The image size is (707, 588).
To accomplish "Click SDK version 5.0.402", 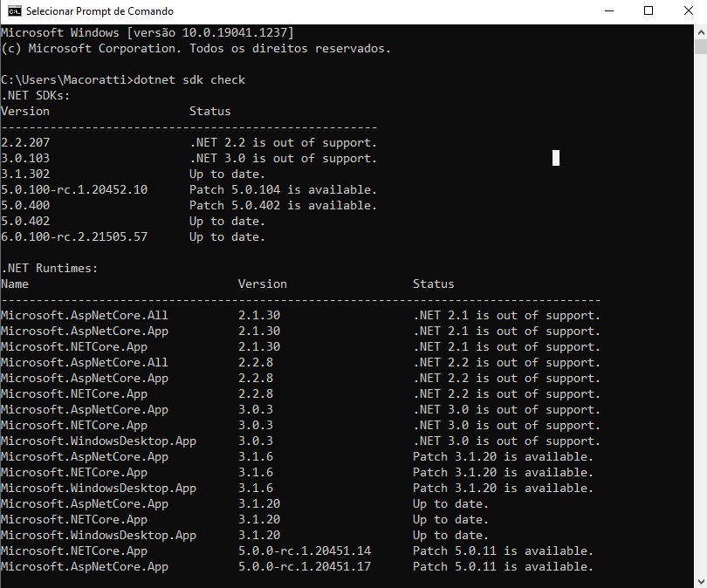I will click(25, 222).
